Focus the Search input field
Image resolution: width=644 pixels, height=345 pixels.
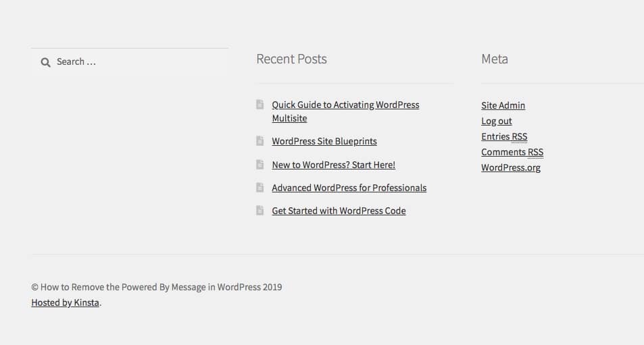click(x=135, y=62)
